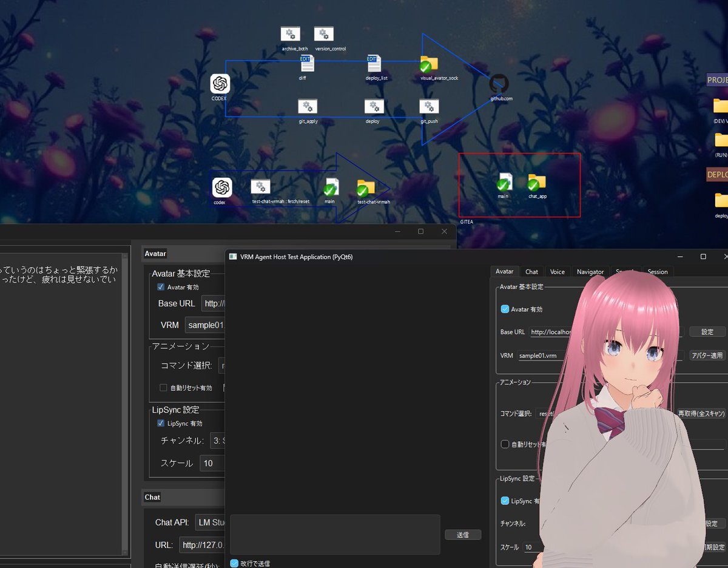Click the VRM Agent Host window title icon

point(232,257)
